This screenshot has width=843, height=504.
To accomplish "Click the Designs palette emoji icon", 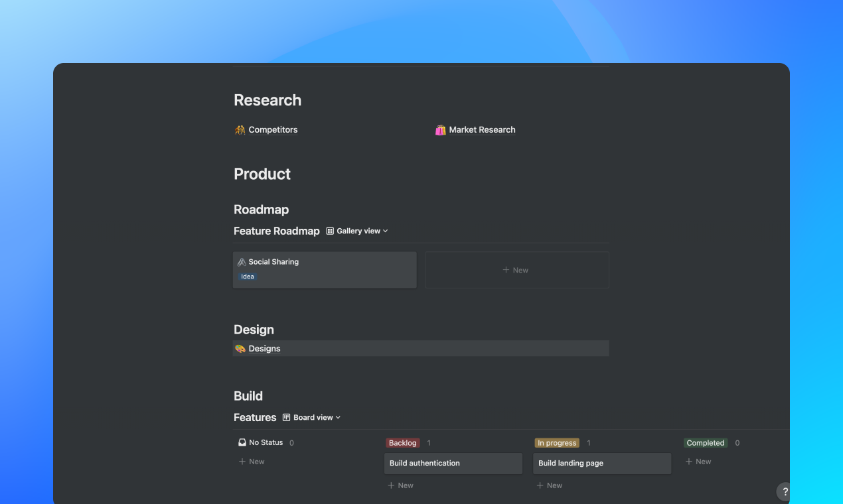I will point(240,348).
